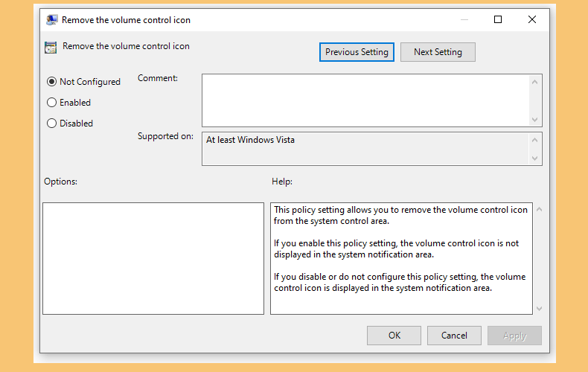Click Supported on scroll down arrow
588x372 pixels.
534,158
